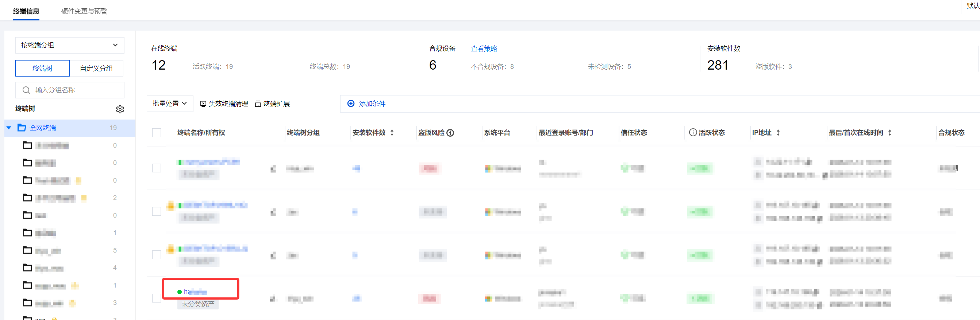Switch to 自定义分组 tab
Screen dimensions: 980x320
96,69
